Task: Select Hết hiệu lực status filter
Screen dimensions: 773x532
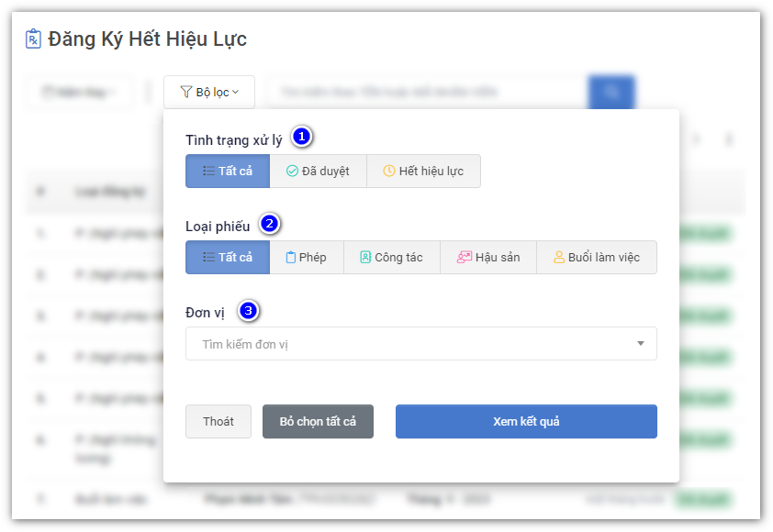Action: coord(423,171)
